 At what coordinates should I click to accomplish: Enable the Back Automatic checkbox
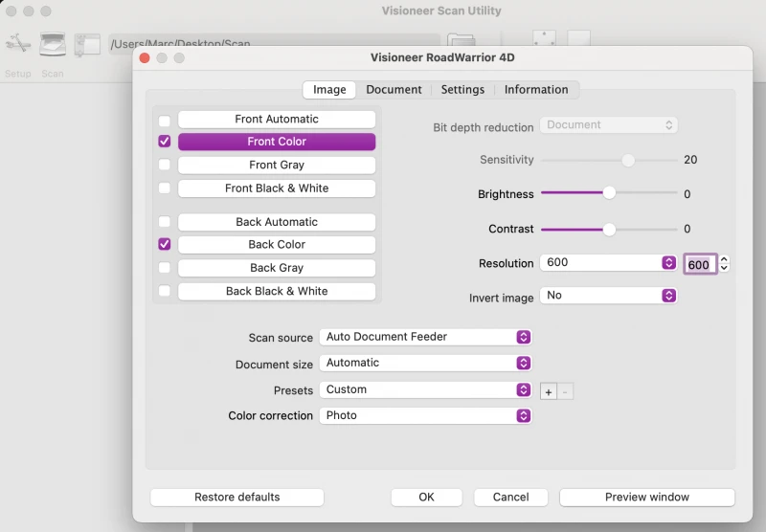(165, 222)
